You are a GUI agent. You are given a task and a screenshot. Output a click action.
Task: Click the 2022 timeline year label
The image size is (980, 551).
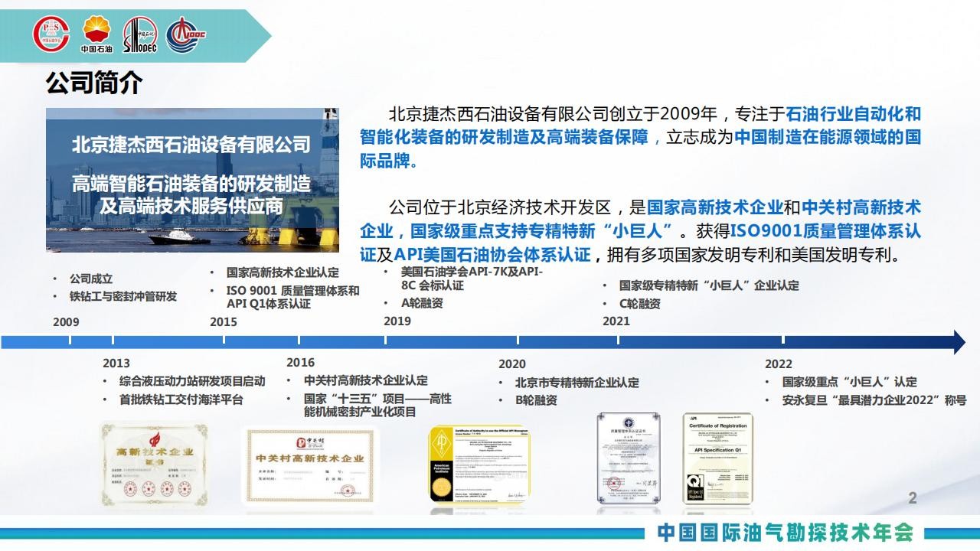coord(779,364)
